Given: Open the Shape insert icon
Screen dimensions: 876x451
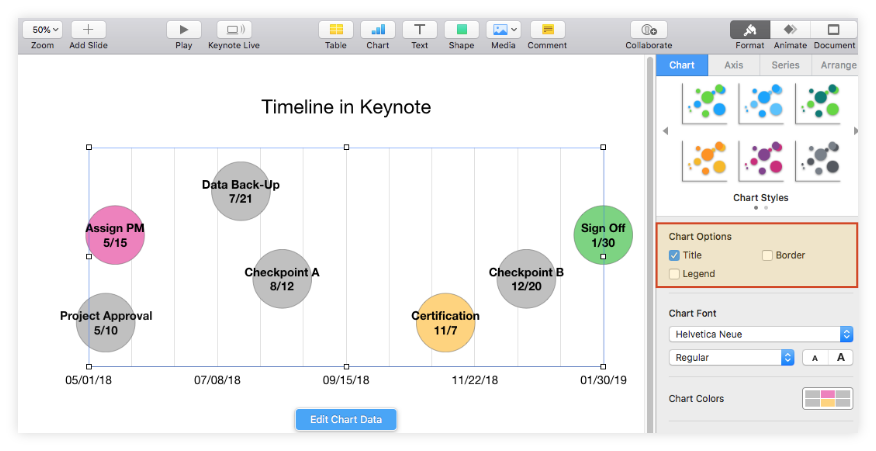Looking at the screenshot, I should coord(461,30).
